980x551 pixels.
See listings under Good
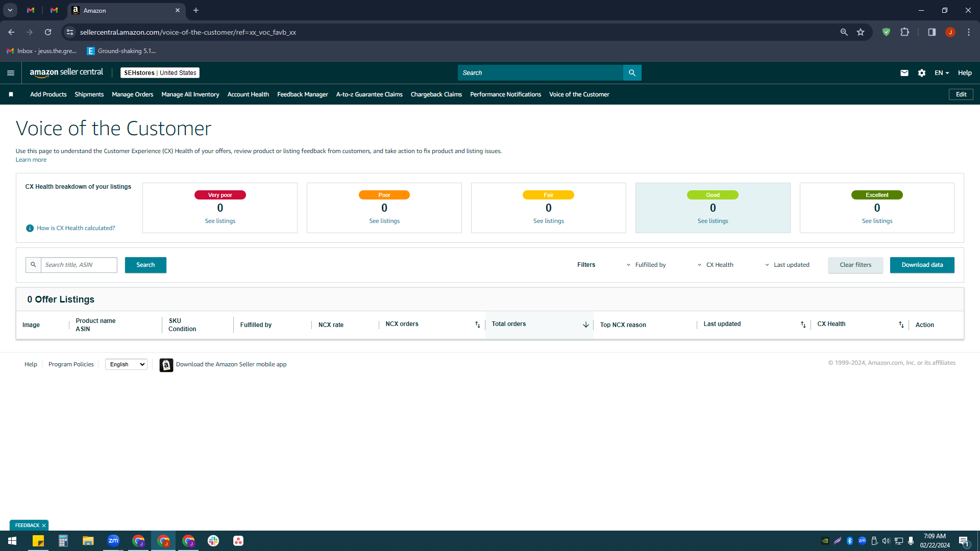click(713, 221)
